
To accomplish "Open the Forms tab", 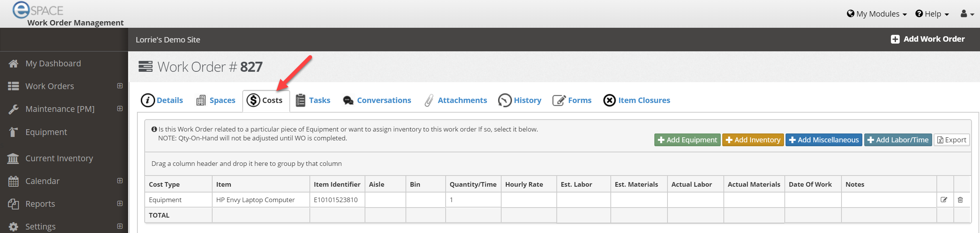I will (572, 100).
